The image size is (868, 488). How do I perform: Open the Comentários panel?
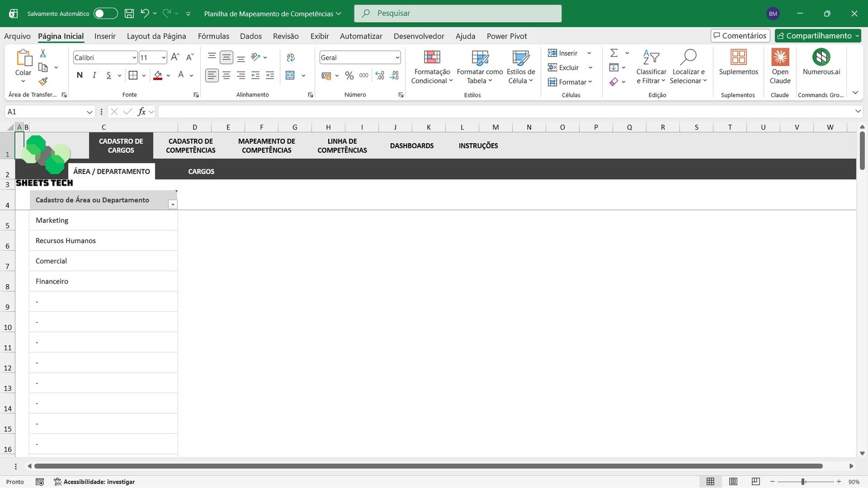click(x=740, y=35)
